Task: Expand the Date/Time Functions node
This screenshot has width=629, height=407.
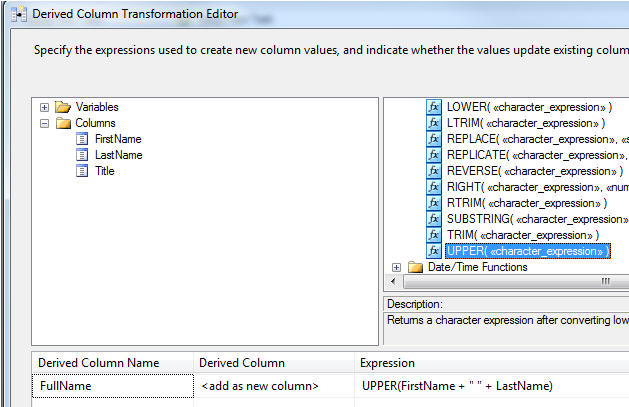Action: coord(396,267)
